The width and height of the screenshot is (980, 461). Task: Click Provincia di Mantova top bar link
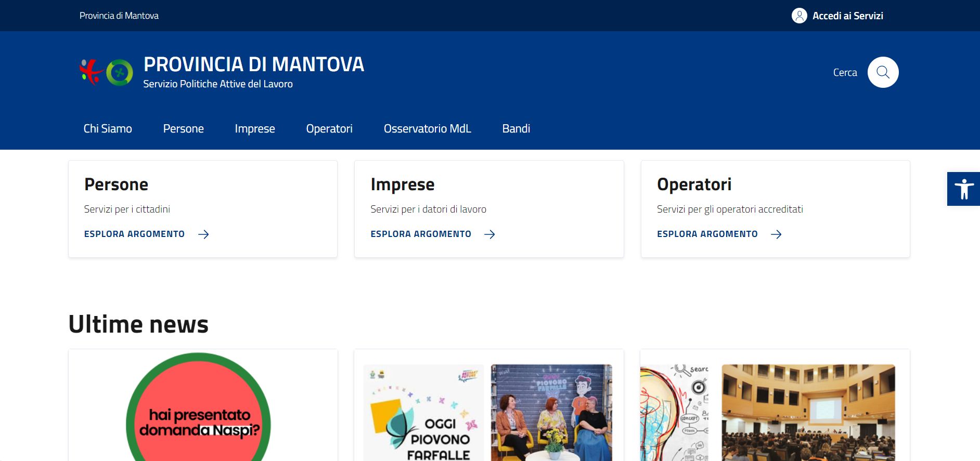coord(119,16)
